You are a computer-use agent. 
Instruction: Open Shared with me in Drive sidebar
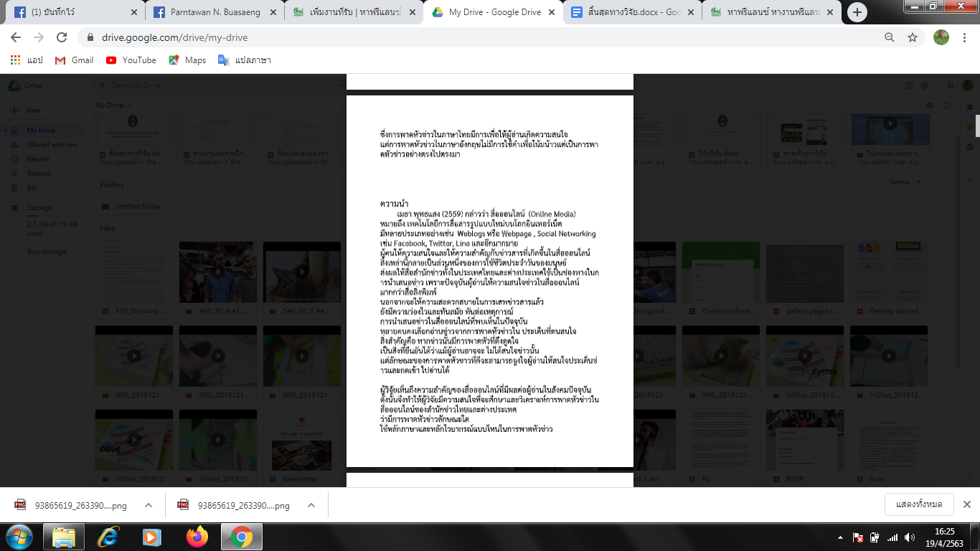52,145
